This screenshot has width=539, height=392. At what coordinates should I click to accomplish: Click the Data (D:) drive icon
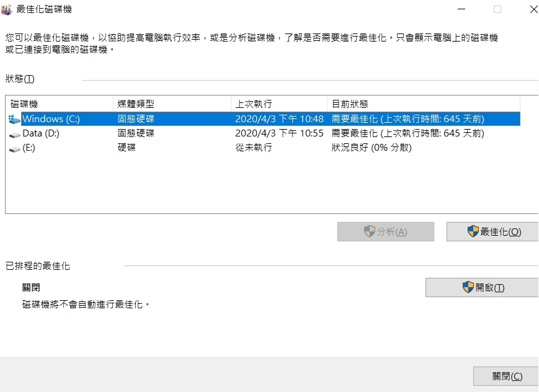coord(14,135)
